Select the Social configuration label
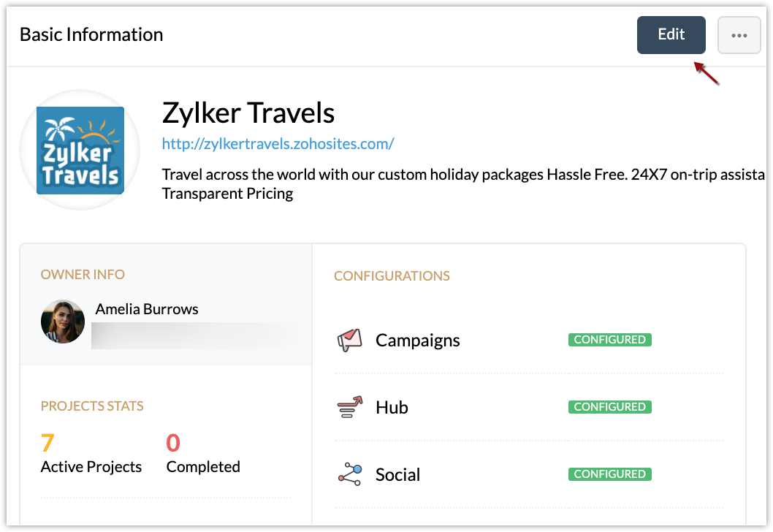This screenshot has height=532, width=773. coord(397,475)
